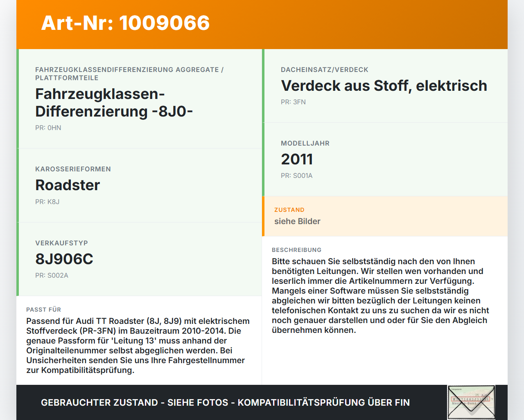Click the Passend für Audi TT Roadster paragraph

click(x=138, y=346)
